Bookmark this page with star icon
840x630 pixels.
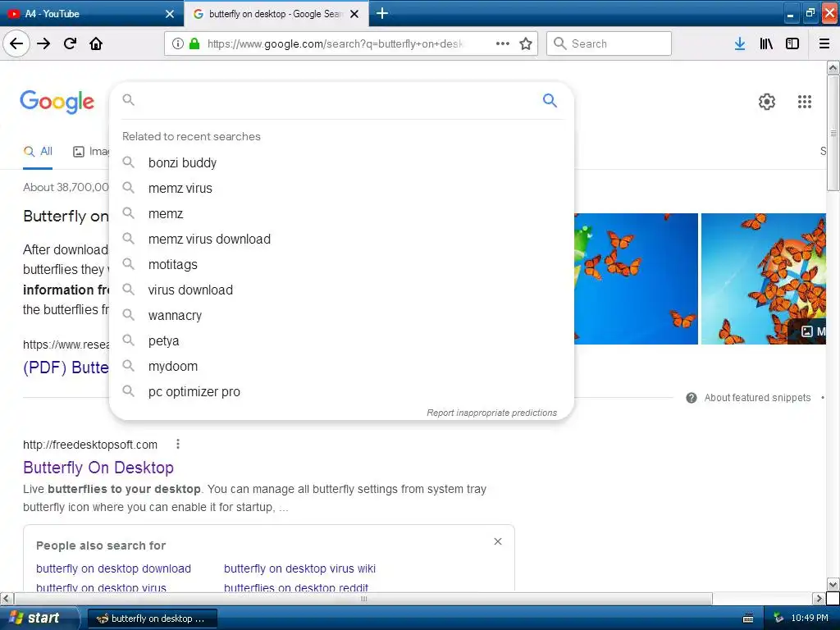(x=526, y=43)
